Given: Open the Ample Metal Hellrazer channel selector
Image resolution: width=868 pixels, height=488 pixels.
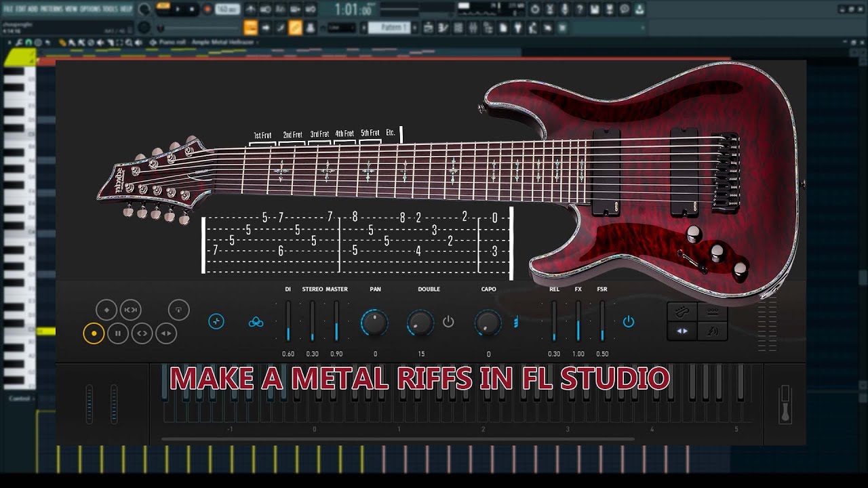Looking at the screenshot, I should coord(224,42).
